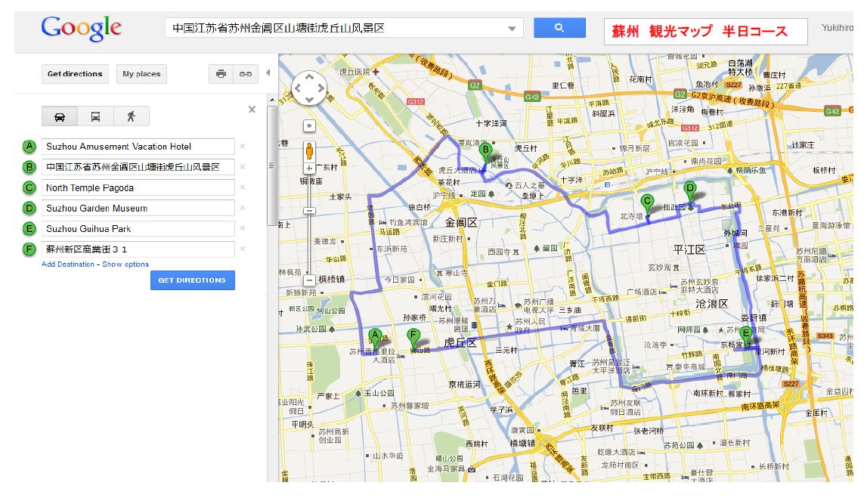Open My places
Image resolution: width=867 pixels, height=504 pixels.
pos(141,74)
